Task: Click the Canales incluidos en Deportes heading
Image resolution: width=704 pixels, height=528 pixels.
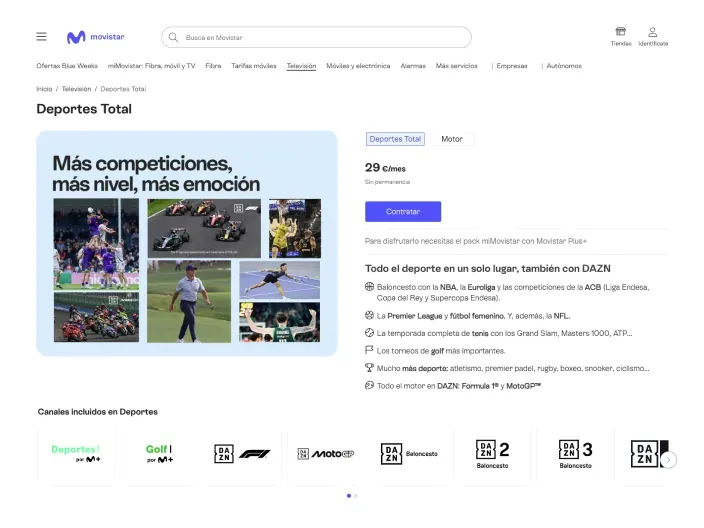Action: [x=97, y=412]
